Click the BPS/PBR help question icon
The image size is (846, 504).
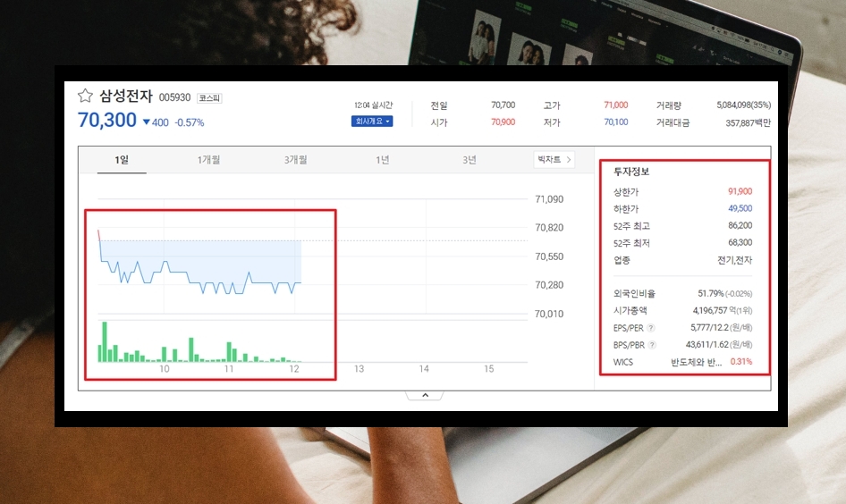[652, 345]
